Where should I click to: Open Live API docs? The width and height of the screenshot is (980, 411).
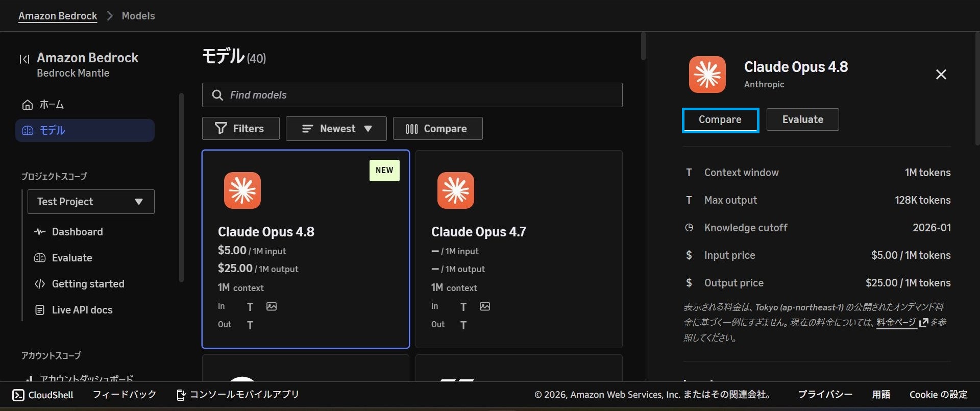(x=82, y=310)
